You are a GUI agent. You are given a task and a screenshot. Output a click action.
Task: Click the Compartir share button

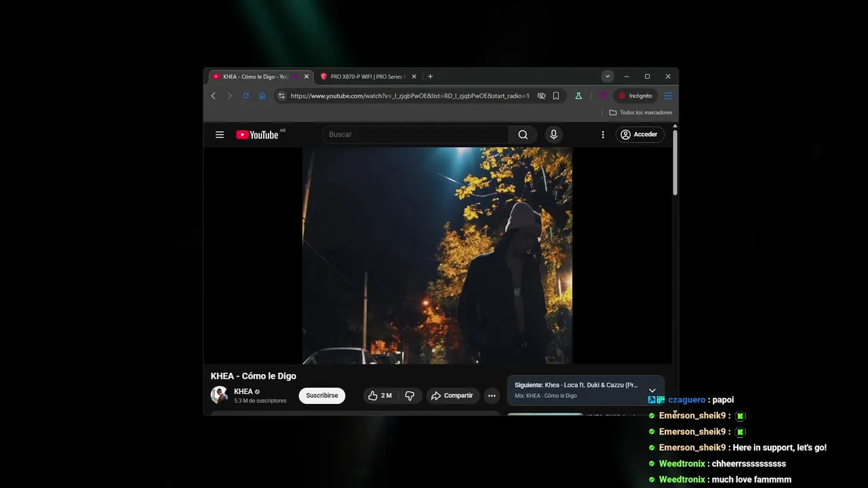(452, 396)
